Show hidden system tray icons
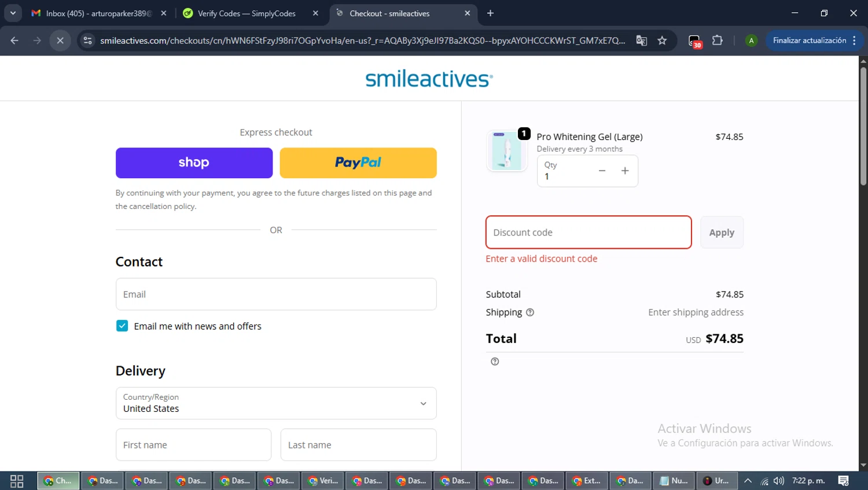The width and height of the screenshot is (868, 490). click(748, 481)
